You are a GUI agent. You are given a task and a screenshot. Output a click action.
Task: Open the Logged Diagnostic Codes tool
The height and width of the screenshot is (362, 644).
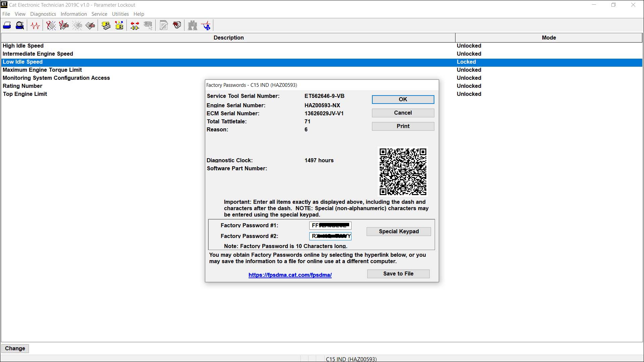[x=64, y=25]
